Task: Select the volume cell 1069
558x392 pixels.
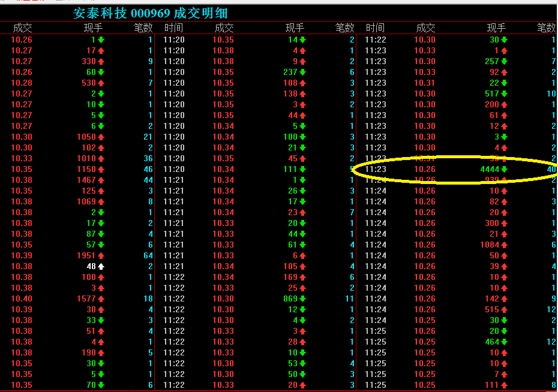Action: click(86, 201)
